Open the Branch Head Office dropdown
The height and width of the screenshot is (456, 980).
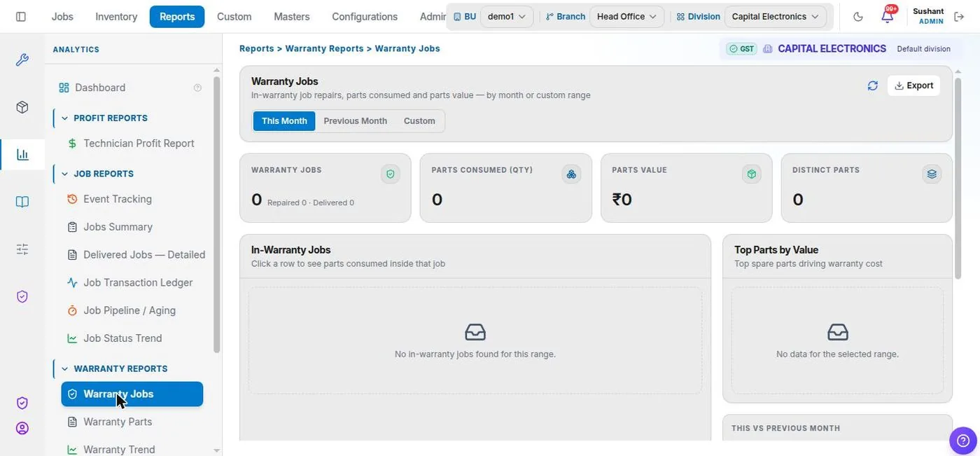[x=626, y=17]
